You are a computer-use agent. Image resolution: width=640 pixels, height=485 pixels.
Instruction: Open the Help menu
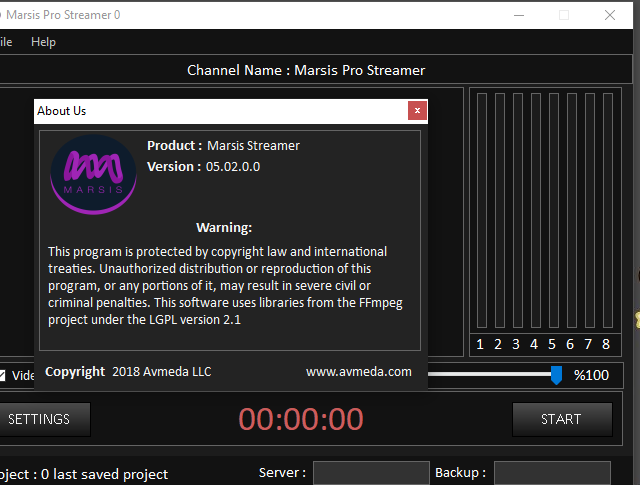(43, 42)
